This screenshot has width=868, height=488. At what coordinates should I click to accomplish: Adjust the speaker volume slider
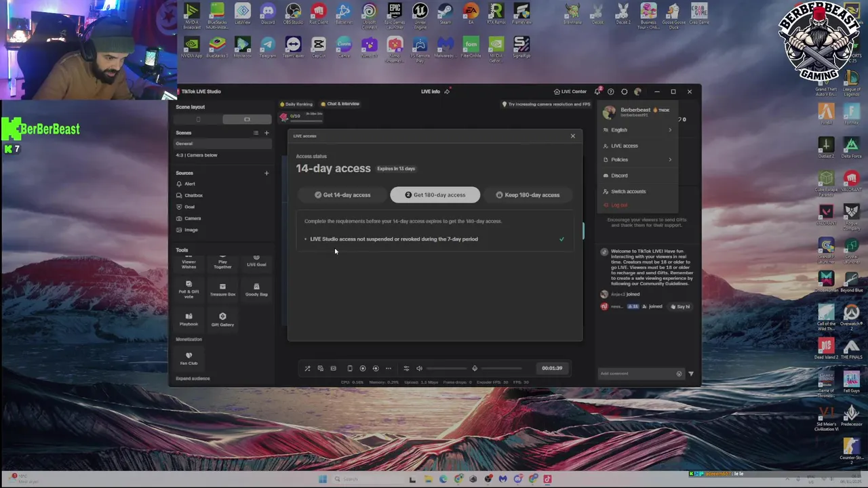pyautogui.click(x=448, y=369)
